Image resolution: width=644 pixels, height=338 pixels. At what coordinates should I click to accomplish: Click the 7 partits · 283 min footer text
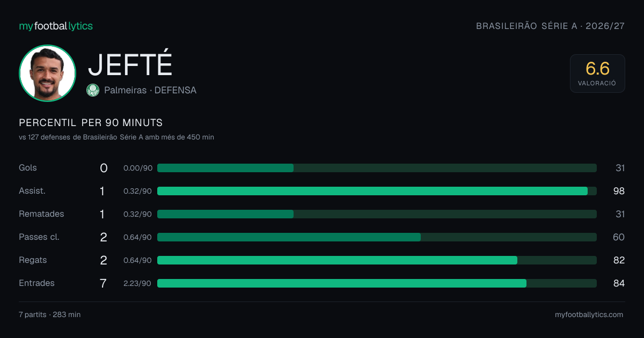49,315
